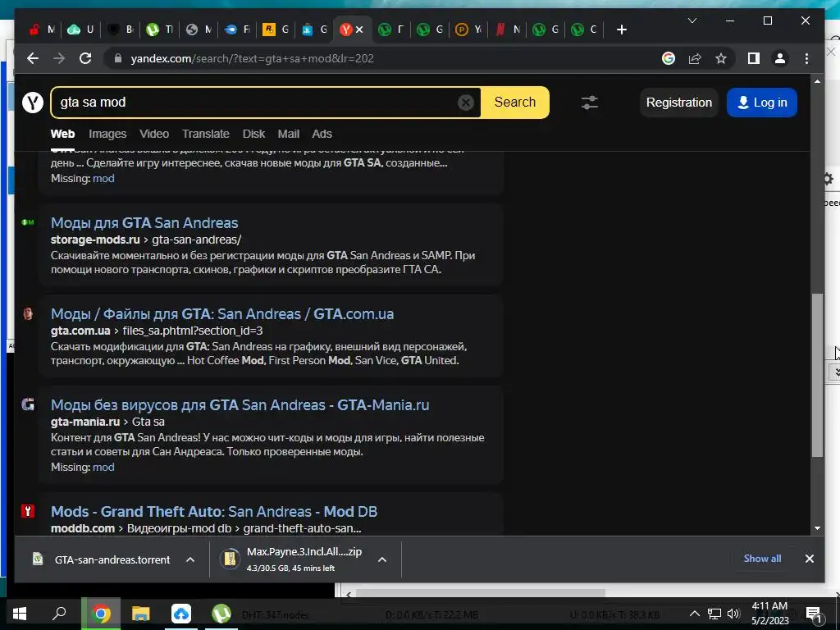Click the storage-mods.ru favicon

[x=28, y=222]
